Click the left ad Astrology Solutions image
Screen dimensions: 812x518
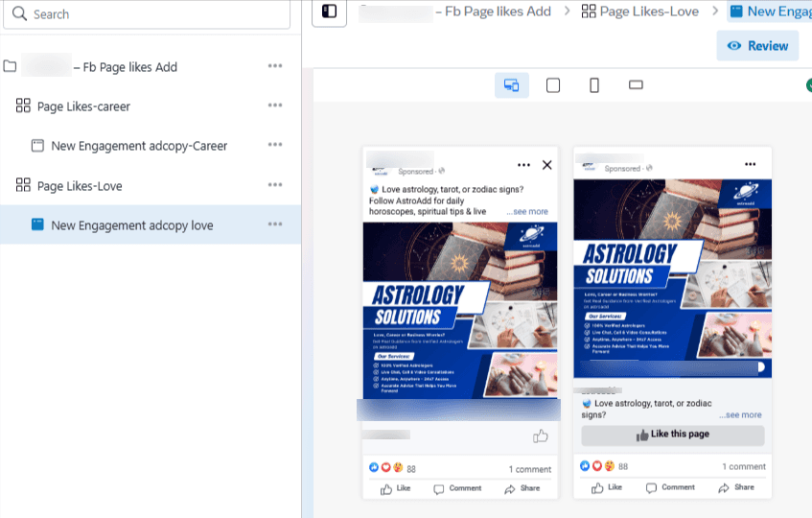click(460, 311)
